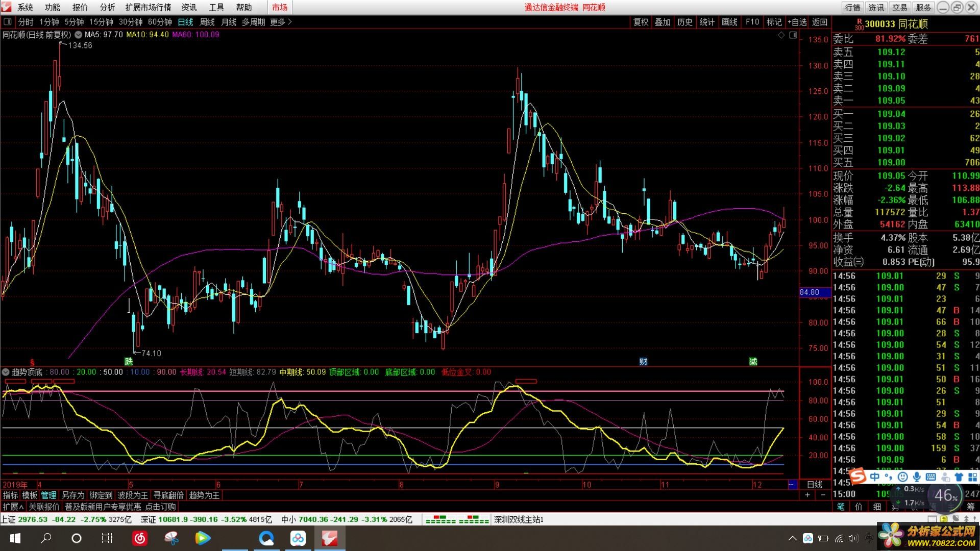Click the red app logo in title bar
980x551 pixels.
click(x=7, y=7)
